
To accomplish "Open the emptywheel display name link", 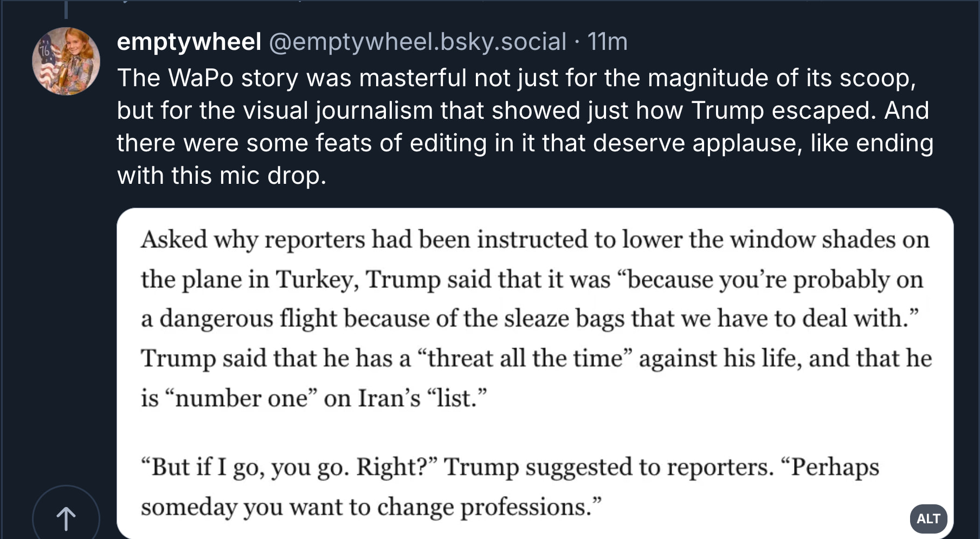I will (x=189, y=41).
